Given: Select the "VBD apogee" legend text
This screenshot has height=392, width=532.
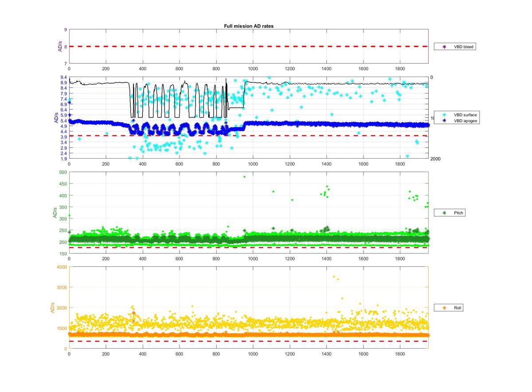Looking at the screenshot, I should click(465, 120).
